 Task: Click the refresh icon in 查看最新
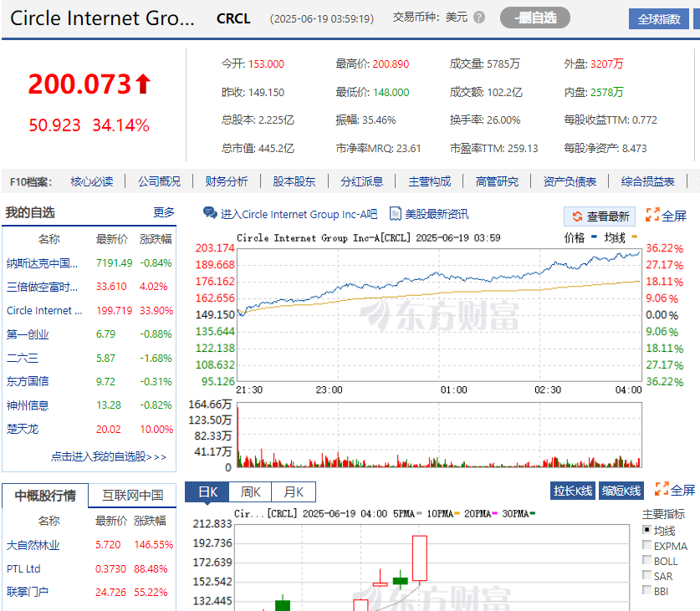577,216
